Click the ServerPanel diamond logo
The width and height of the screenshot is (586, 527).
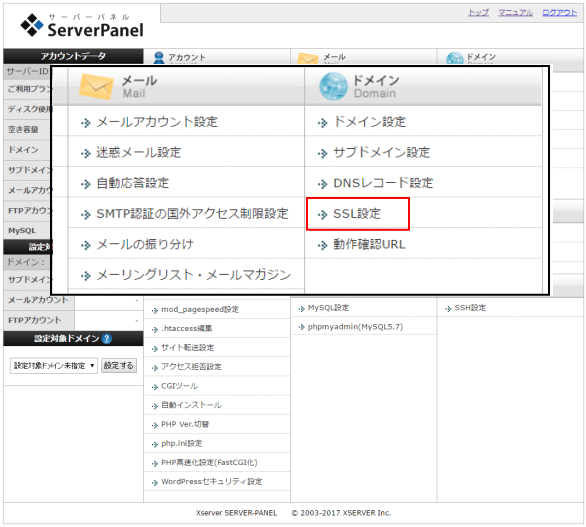(32, 25)
